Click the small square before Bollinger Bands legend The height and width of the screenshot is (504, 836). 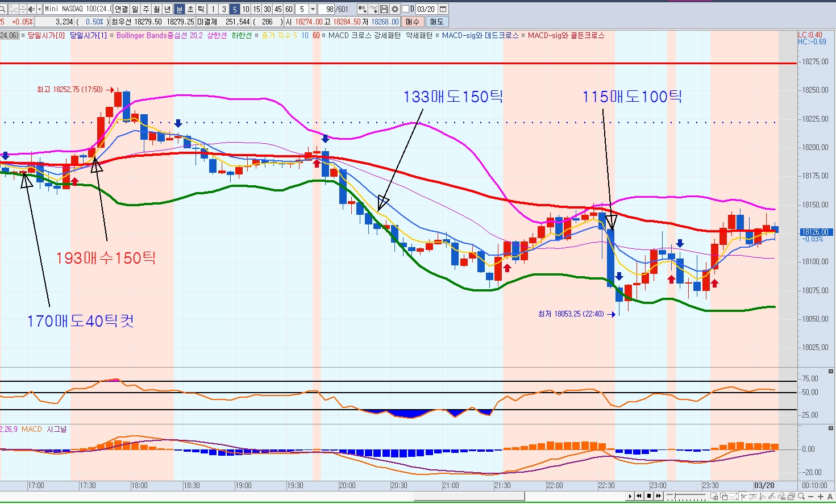click(112, 35)
